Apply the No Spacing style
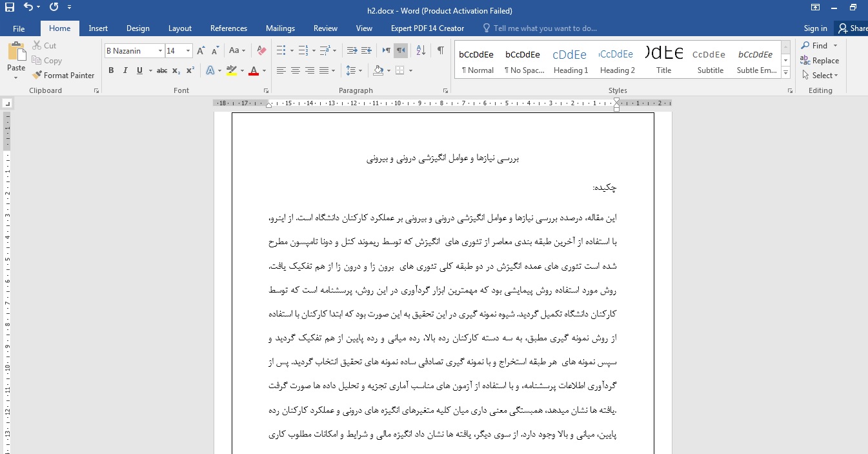Image resolution: width=868 pixels, height=454 pixels. pyautogui.click(x=524, y=60)
